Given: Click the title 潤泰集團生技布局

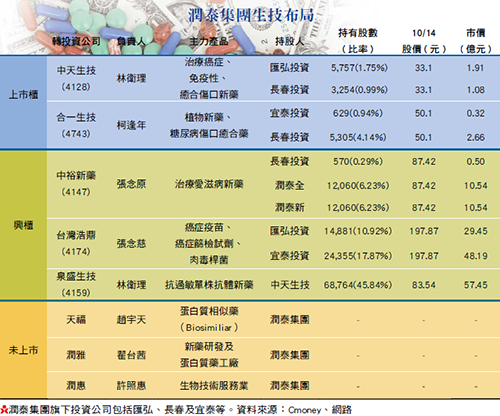Looking at the screenshot, I should (251, 15).
